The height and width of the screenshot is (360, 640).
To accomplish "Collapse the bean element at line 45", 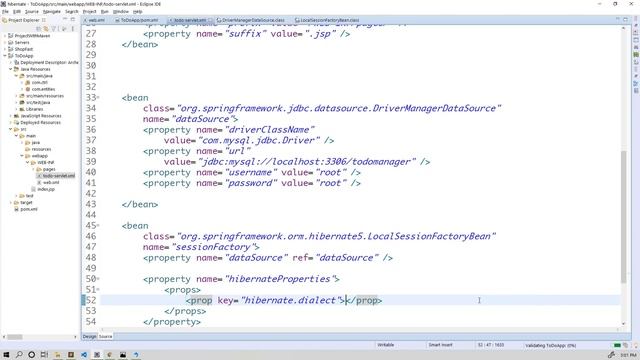I will pyautogui.click(x=98, y=226).
